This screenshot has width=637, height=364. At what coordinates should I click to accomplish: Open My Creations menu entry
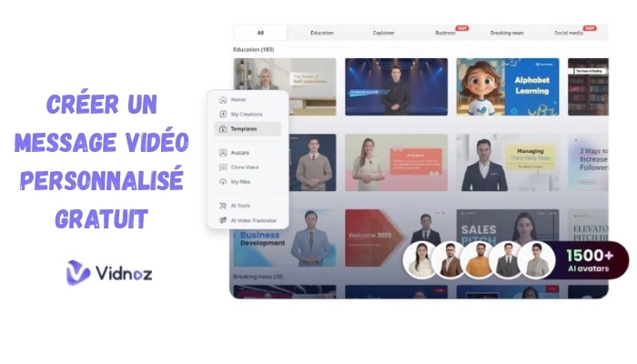[248, 114]
